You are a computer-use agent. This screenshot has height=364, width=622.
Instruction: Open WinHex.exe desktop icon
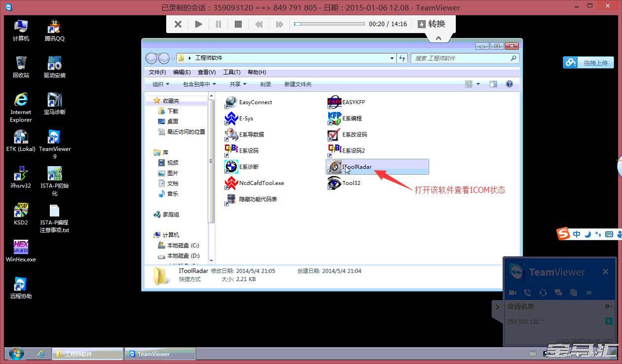(x=21, y=252)
